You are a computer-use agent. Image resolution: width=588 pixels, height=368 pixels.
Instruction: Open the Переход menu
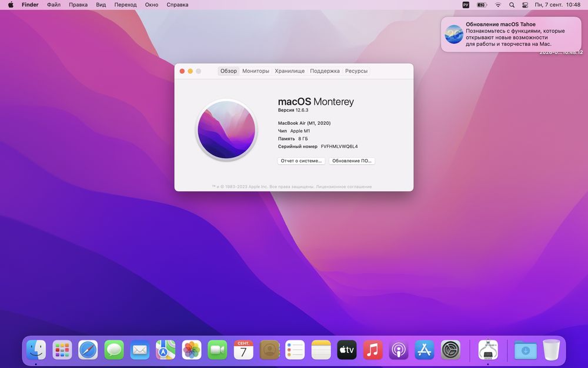(125, 5)
